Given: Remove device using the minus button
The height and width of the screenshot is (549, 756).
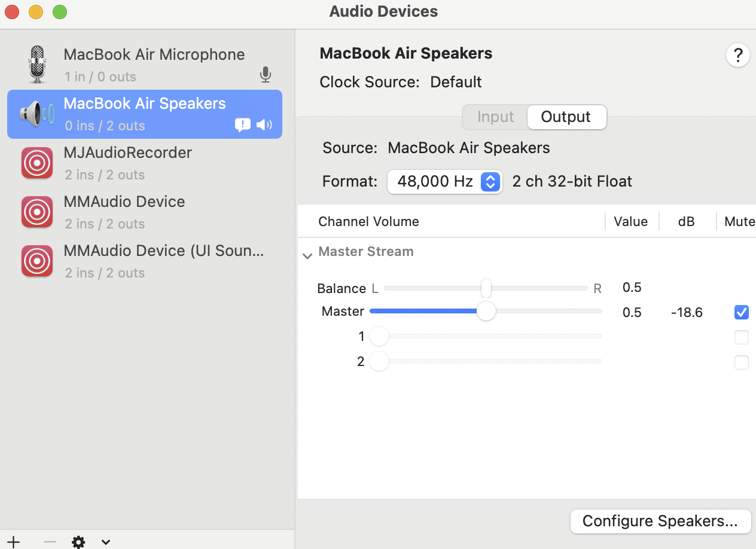Looking at the screenshot, I should pyautogui.click(x=50, y=542).
